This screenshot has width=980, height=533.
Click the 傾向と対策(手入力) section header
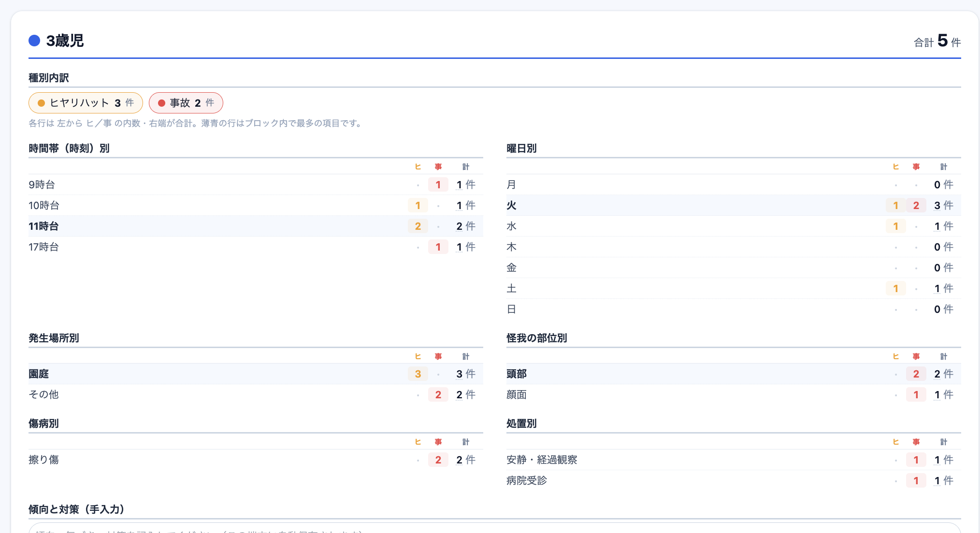coord(76,509)
